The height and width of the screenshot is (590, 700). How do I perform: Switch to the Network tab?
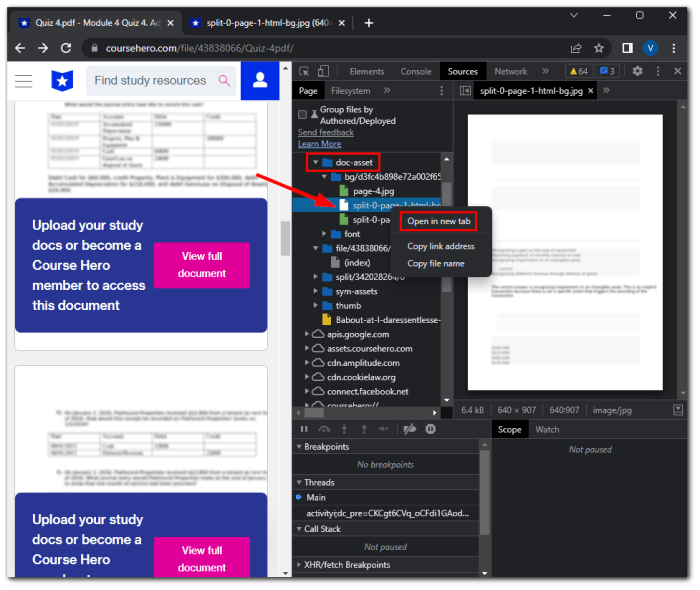[510, 71]
